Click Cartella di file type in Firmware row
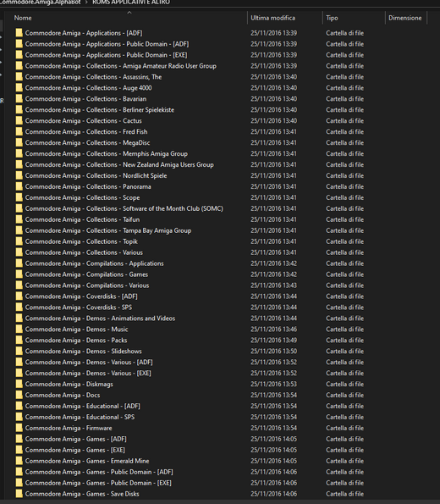Image resolution: width=440 pixels, height=504 pixels. click(x=344, y=428)
